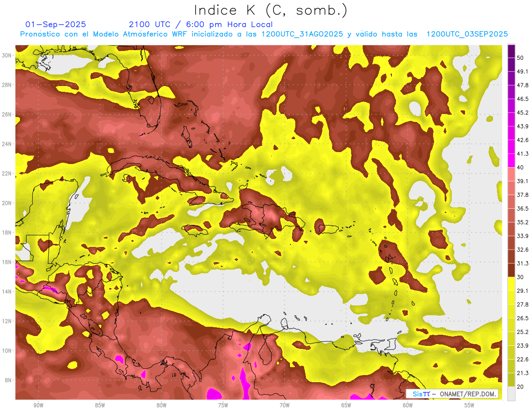Click the 75W longitude axis label
Viewport: 532px width, 411px height.
click(x=223, y=405)
